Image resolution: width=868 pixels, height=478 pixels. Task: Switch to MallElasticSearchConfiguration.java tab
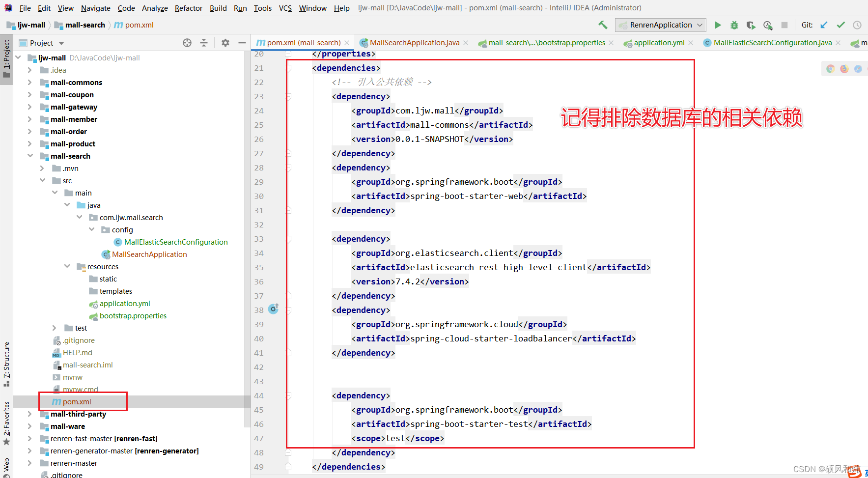pos(772,43)
